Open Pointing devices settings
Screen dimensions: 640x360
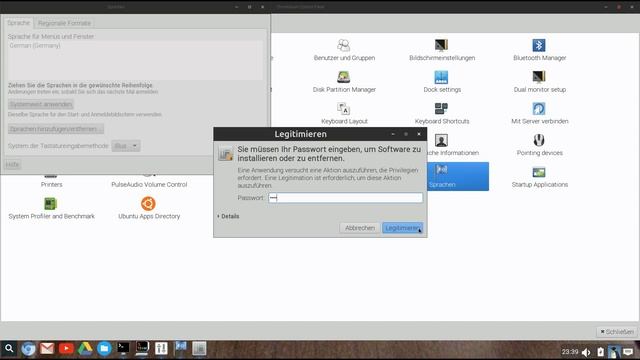point(539,145)
